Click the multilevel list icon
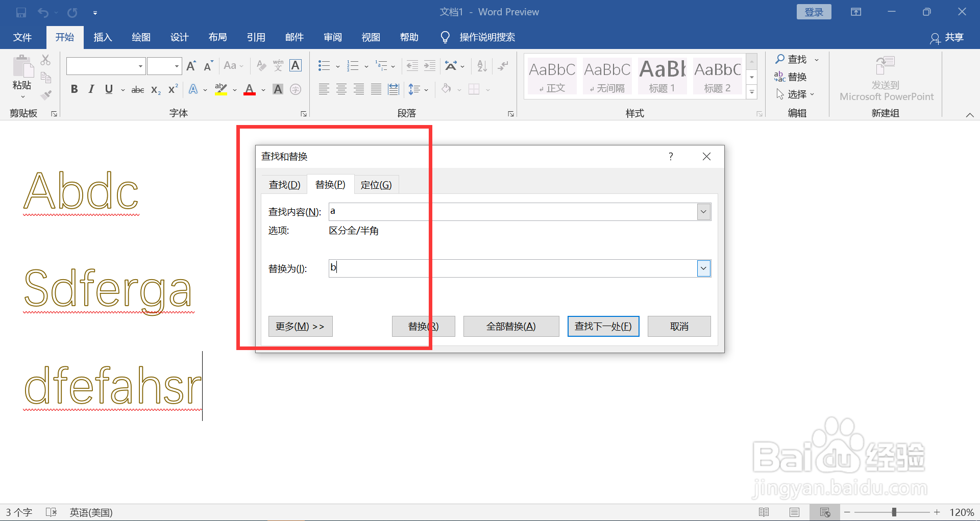 pyautogui.click(x=381, y=66)
